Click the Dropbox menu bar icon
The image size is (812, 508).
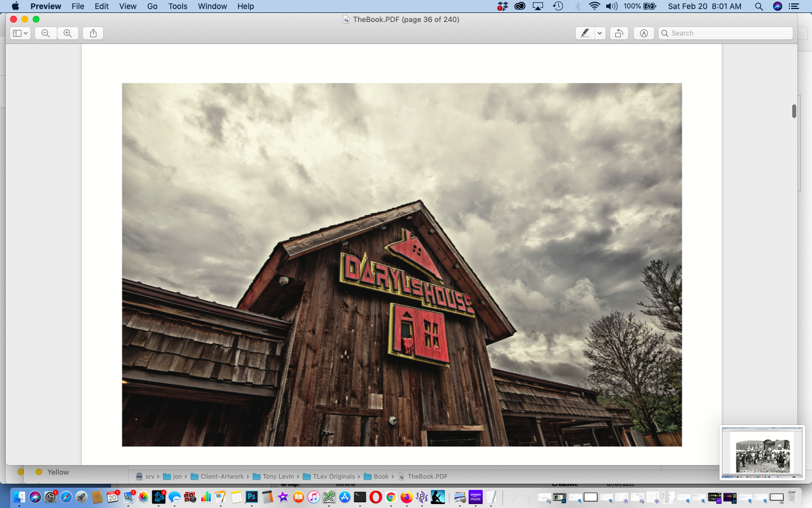pos(502,6)
